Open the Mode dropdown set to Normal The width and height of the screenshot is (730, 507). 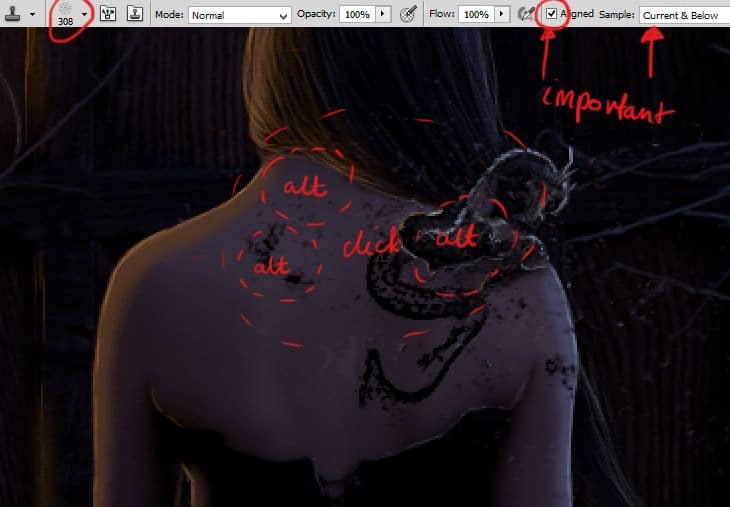[x=238, y=16]
